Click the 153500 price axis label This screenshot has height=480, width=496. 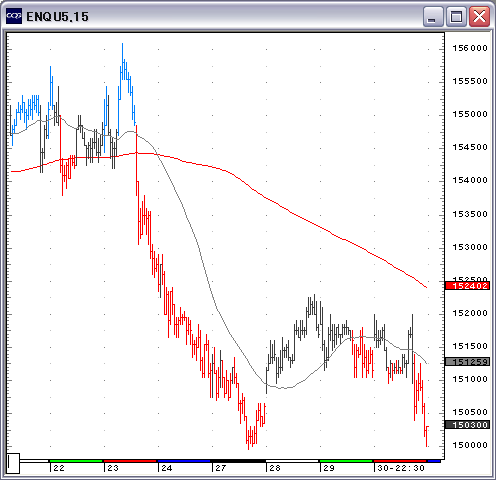click(470, 214)
